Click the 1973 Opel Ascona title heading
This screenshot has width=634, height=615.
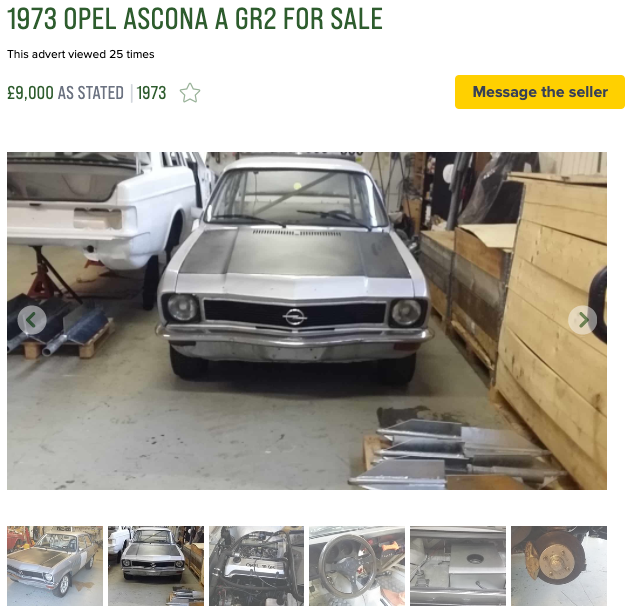click(195, 19)
